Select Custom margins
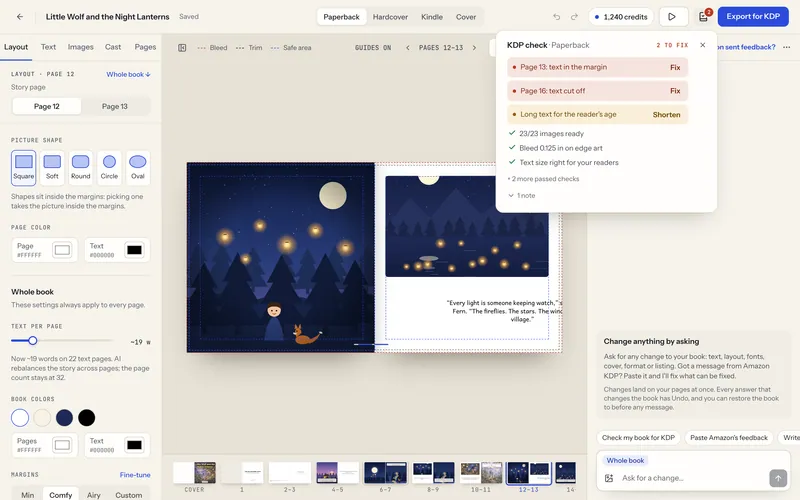Viewport: 800px width, 500px height. [x=129, y=494]
